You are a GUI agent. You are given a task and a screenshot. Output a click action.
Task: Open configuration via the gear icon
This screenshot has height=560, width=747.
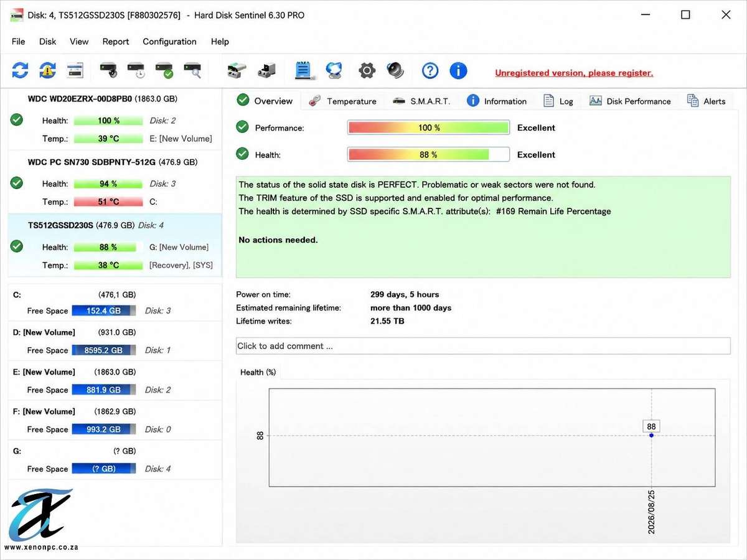point(367,70)
